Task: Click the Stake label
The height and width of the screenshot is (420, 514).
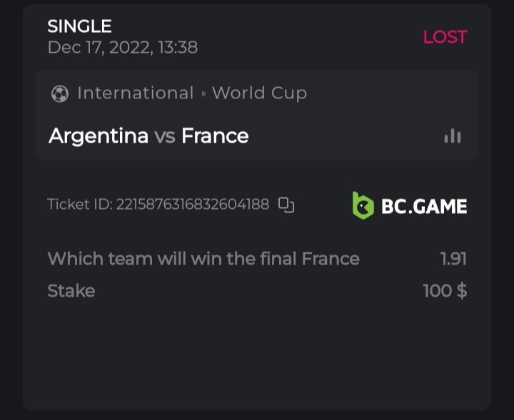Action: 71,291
